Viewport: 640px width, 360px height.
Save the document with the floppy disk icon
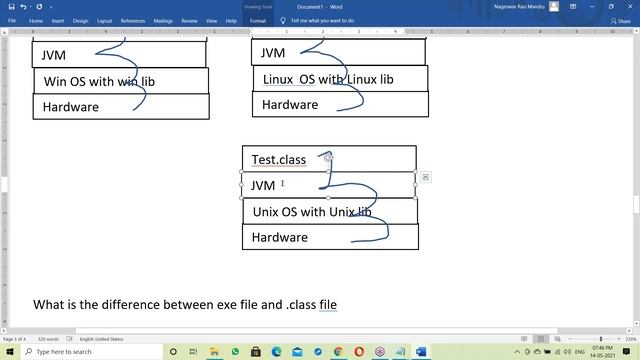pos(11,7)
